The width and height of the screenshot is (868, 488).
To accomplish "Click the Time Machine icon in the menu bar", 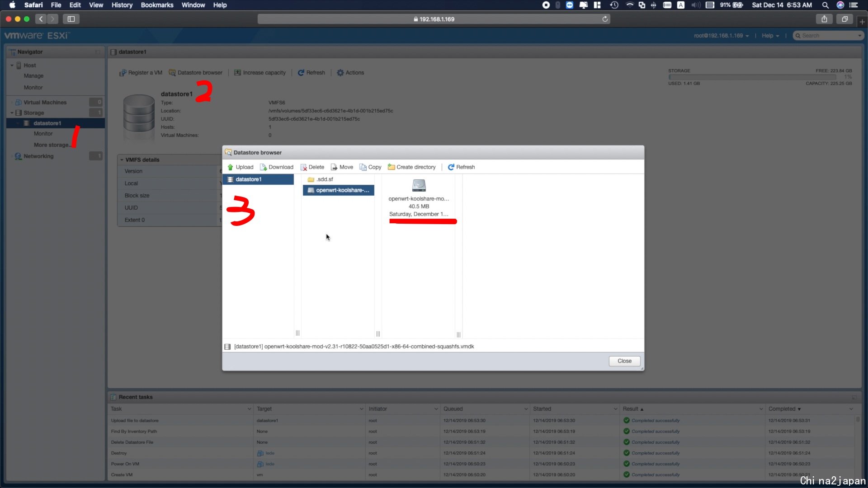I will pos(614,5).
